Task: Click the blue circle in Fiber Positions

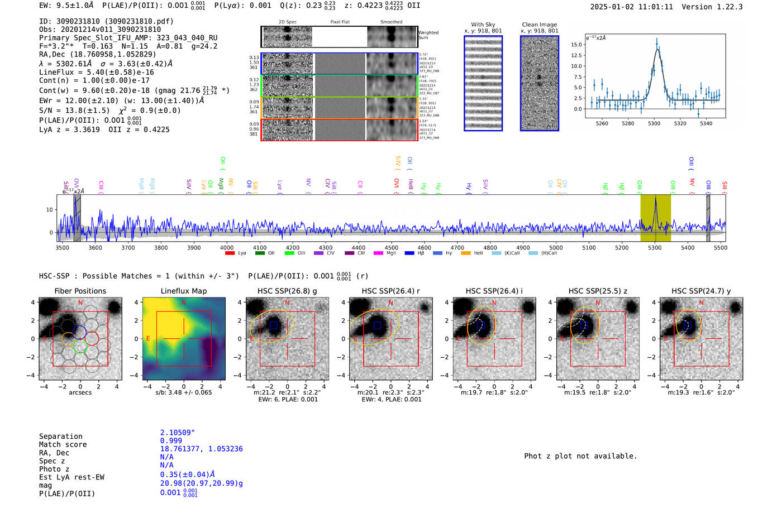Action: click(79, 332)
